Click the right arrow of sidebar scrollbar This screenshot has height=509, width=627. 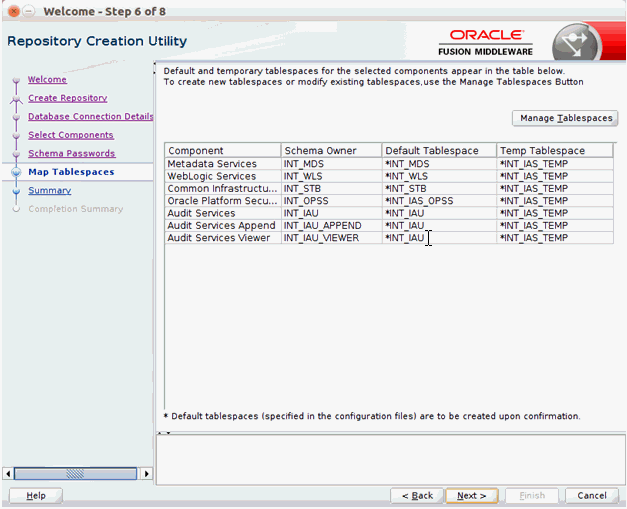pyautogui.click(x=147, y=474)
